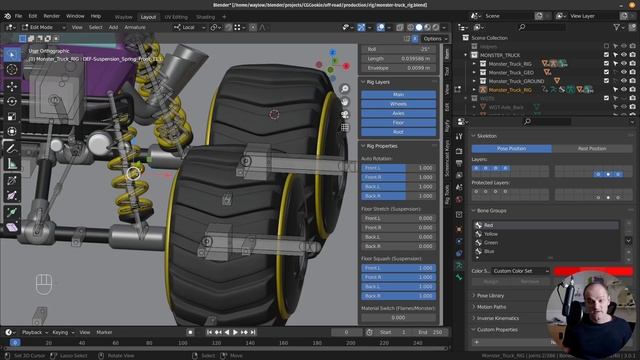
Task: Click the viewport zoom magnifier gizmo
Action: (x=345, y=89)
